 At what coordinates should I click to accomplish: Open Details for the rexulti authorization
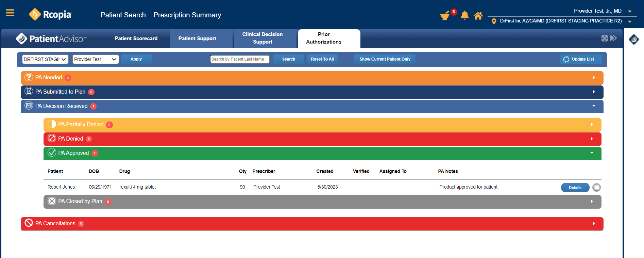[x=575, y=188]
